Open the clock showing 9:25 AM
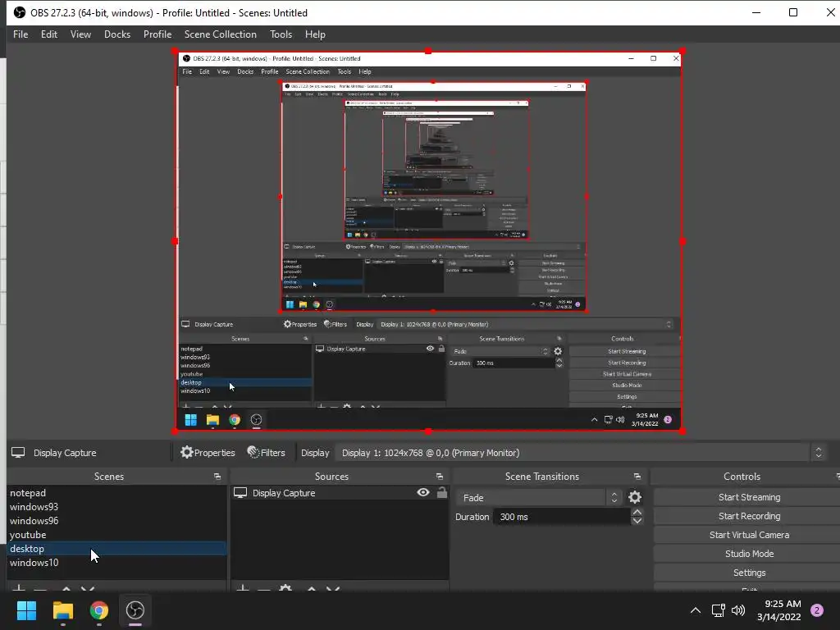Image resolution: width=840 pixels, height=630 pixels. pyautogui.click(x=779, y=610)
